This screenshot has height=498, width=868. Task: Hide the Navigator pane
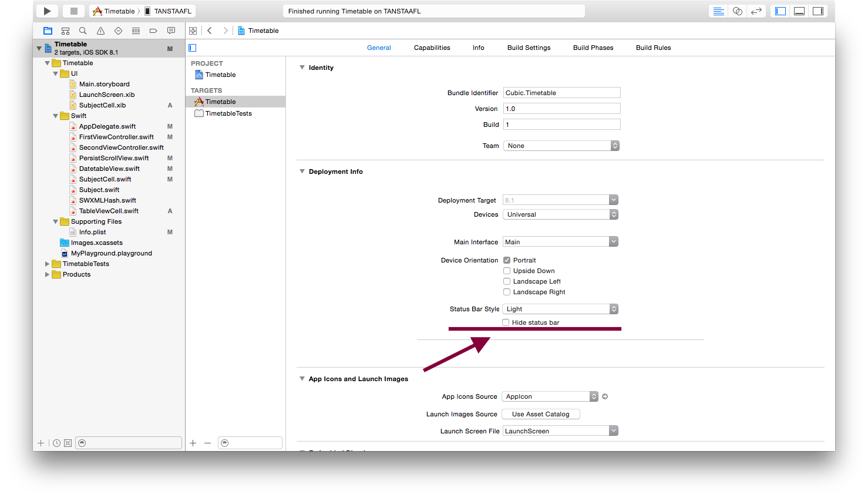(x=780, y=11)
